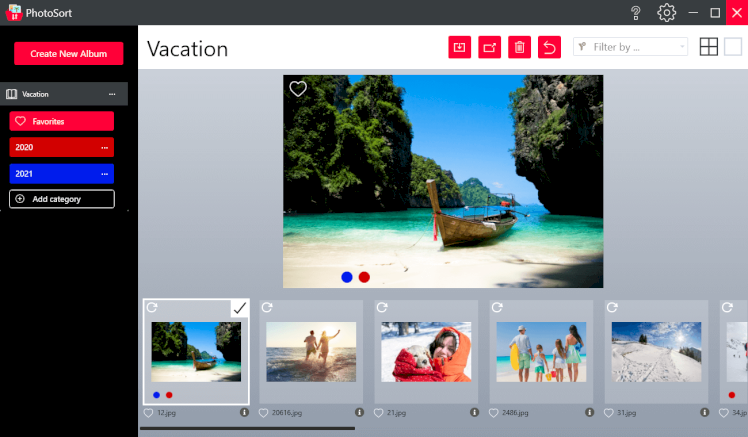Rotate the 20616.jpg thumbnail using rotate icon
The image size is (748, 437).
coord(268,308)
